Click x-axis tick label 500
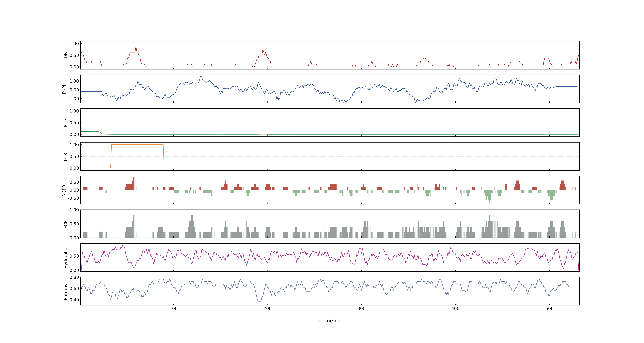 [x=550, y=309]
